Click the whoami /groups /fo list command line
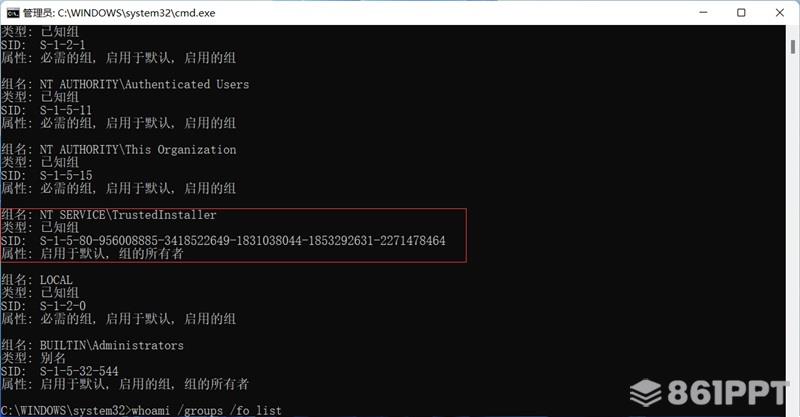The image size is (800, 417). [x=141, y=410]
